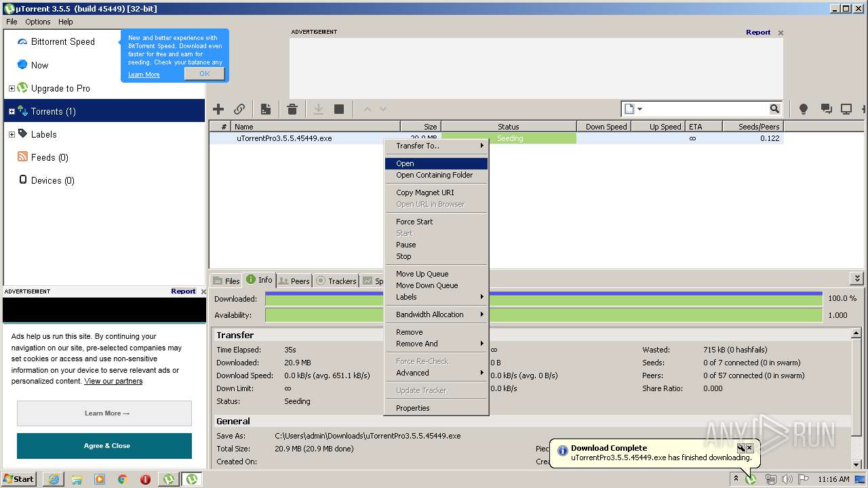This screenshot has height=488, width=868.
Task: Click the Learn More link in the tooltip
Action: pyautogui.click(x=144, y=75)
